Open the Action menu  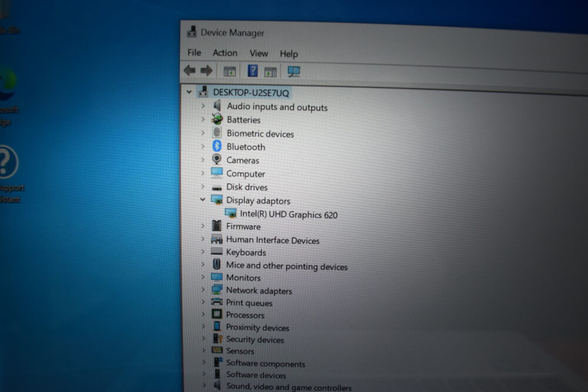tap(225, 53)
